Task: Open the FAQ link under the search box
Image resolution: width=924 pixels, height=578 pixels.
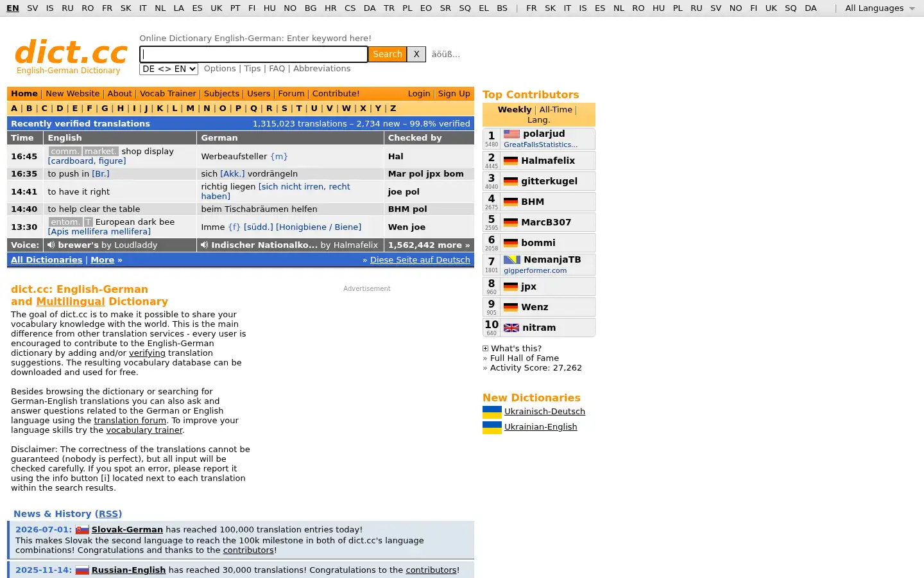Action: 277,69
